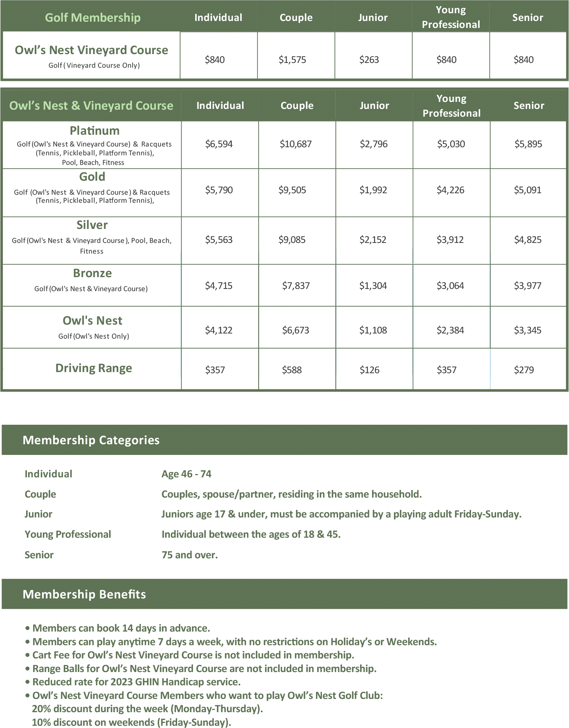Click the $9,085 Silver couple price
569x728 pixels.
pyautogui.click(x=292, y=240)
